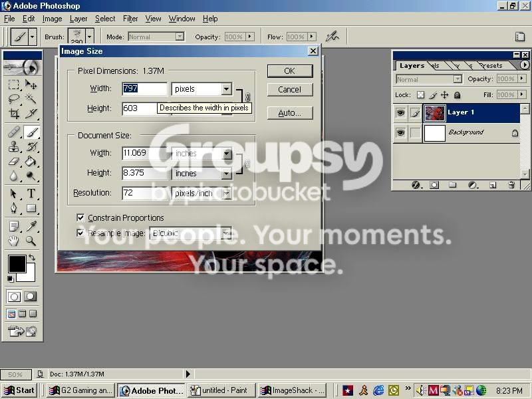Pick the Zoom magnifier tool
This screenshot has width=532, height=399.
pyautogui.click(x=31, y=241)
